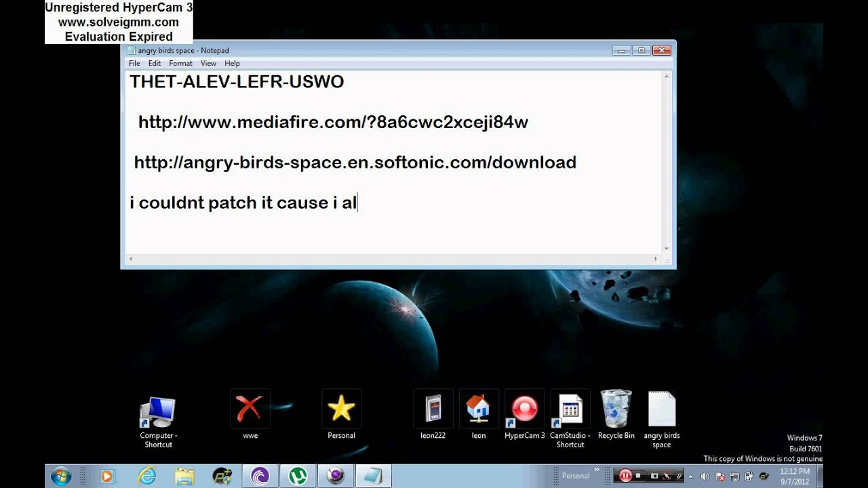This screenshot has height=488, width=868.
Task: Click the Notepad horizontal scrollbar right arrow
Action: coord(656,259)
